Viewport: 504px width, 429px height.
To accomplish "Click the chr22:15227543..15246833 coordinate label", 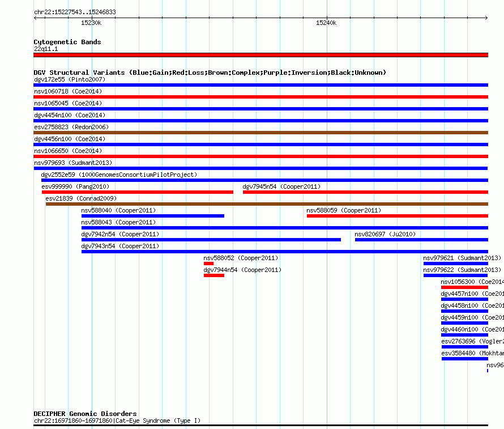I will click(75, 12).
